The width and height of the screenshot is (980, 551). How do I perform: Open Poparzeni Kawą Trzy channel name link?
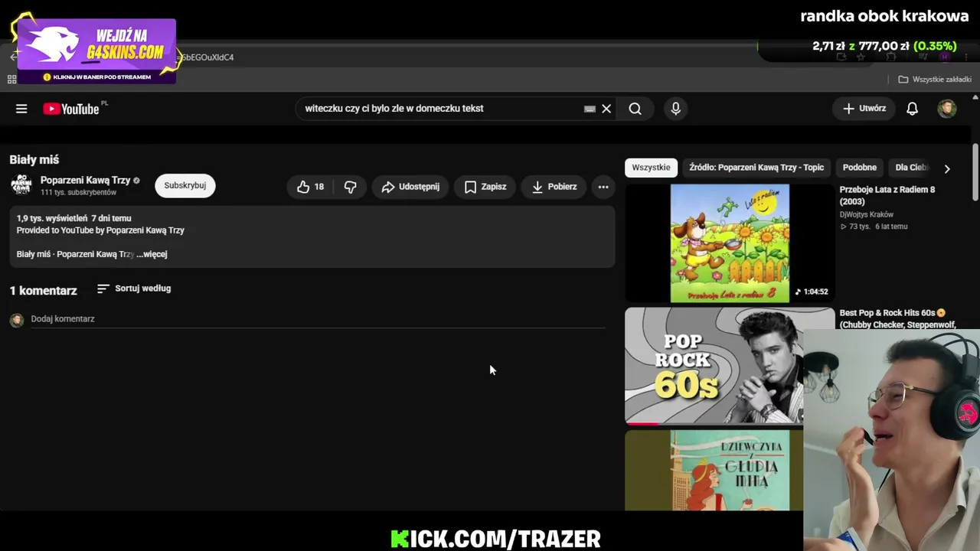[85, 181]
